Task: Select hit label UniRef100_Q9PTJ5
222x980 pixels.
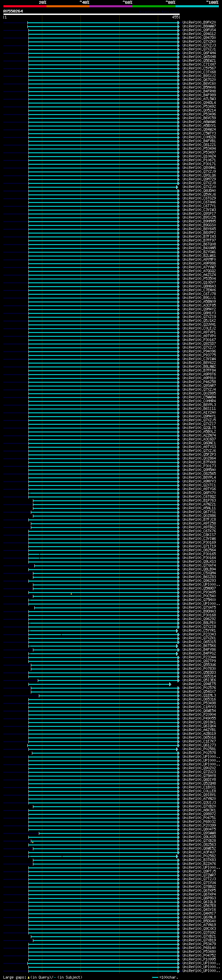Action: (x=199, y=871)
